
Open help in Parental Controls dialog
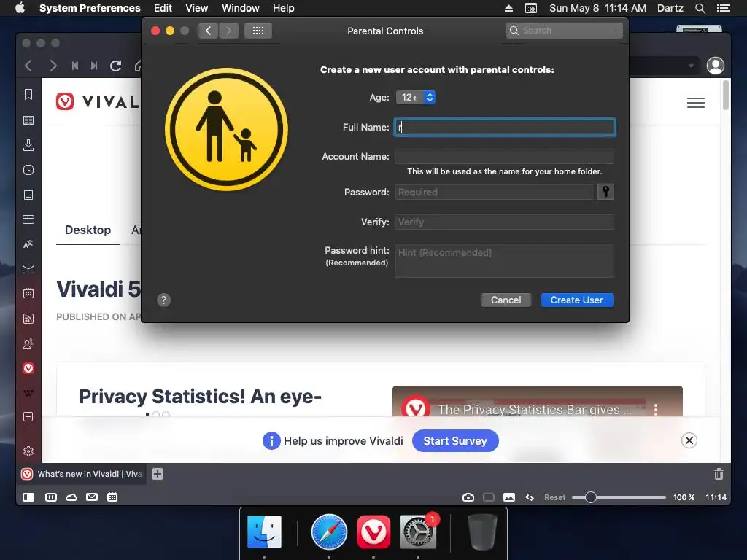pos(163,300)
